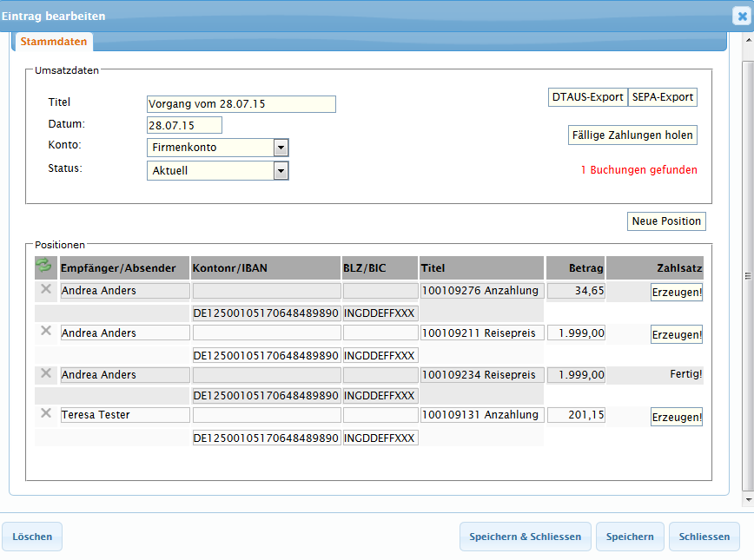Remove the Teresa Tester position via X
The height and width of the screenshot is (560, 754).
point(46,413)
